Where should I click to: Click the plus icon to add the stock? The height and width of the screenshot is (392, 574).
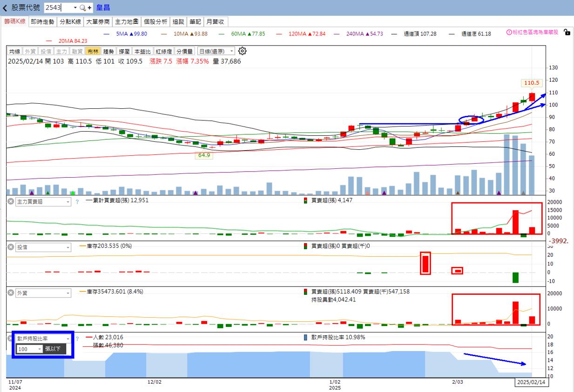[89, 8]
